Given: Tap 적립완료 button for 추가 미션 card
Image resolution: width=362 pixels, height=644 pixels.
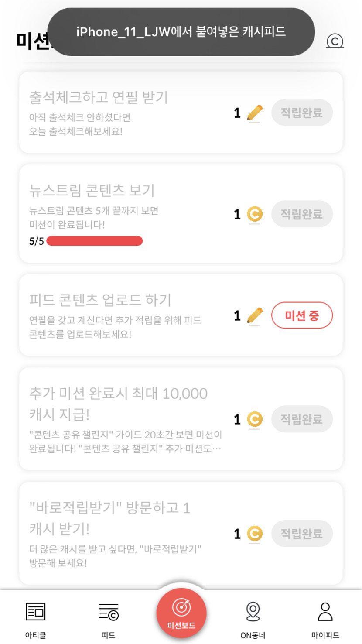Looking at the screenshot, I should (x=302, y=419).
